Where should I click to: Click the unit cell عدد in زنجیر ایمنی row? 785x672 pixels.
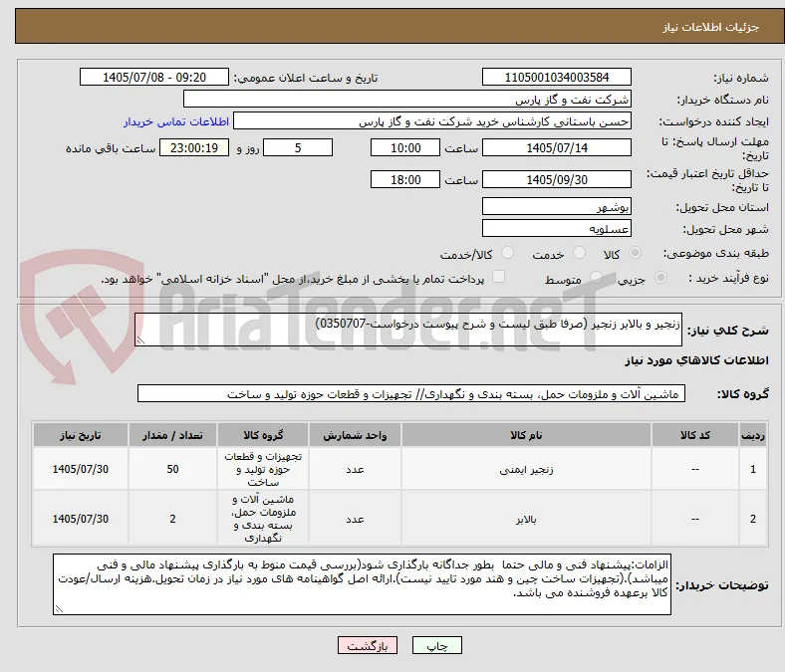coord(355,469)
